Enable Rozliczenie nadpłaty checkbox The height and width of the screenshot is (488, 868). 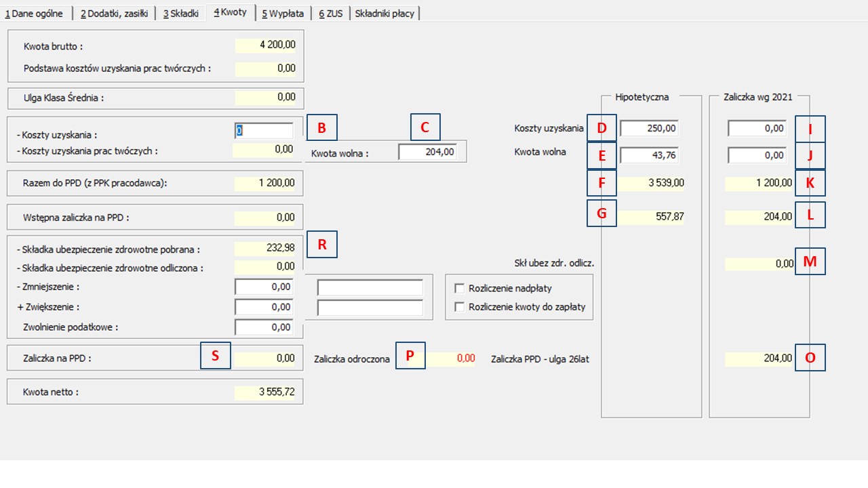coord(460,288)
